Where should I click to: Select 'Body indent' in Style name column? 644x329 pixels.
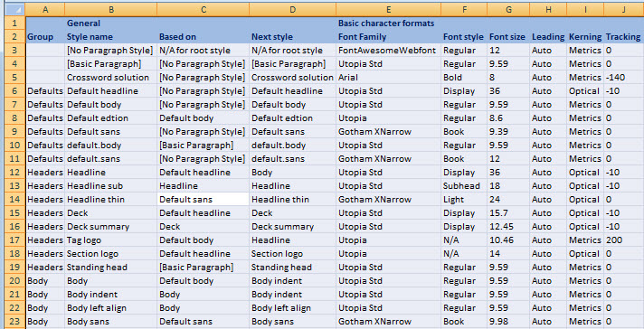[x=110, y=294]
